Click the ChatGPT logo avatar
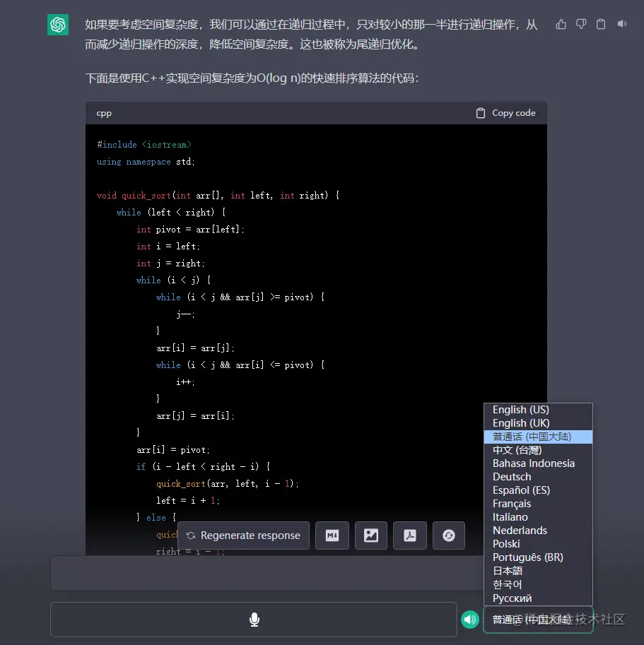 [58, 25]
